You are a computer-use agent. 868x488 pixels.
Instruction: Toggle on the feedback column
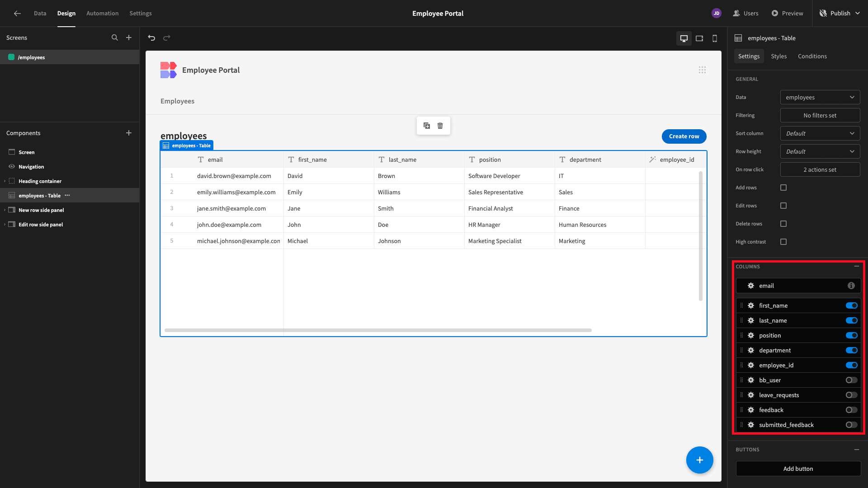pyautogui.click(x=852, y=410)
